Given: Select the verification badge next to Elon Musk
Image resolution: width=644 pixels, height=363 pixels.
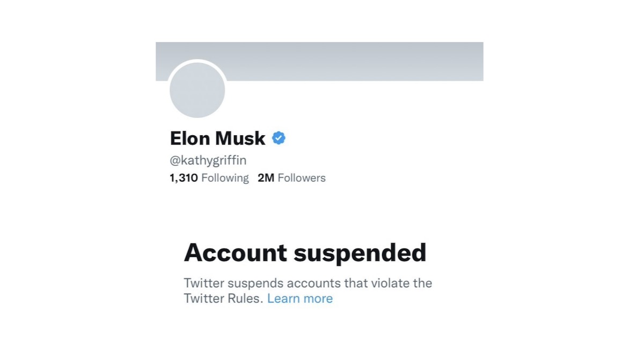Looking at the screenshot, I should (278, 138).
